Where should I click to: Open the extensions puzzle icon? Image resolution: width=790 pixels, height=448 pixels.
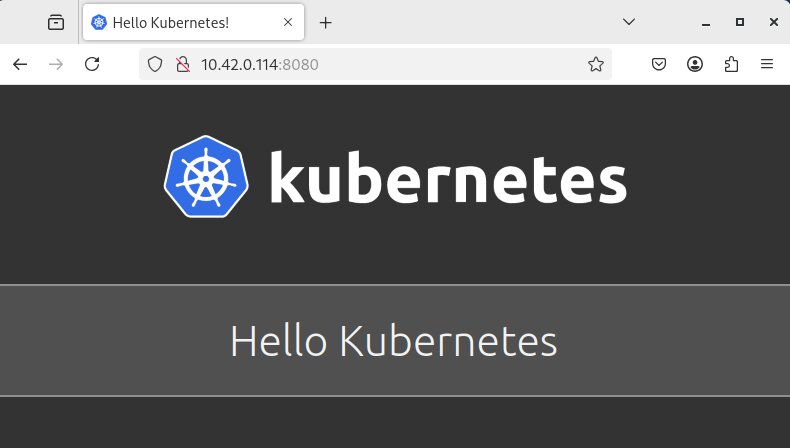731,64
